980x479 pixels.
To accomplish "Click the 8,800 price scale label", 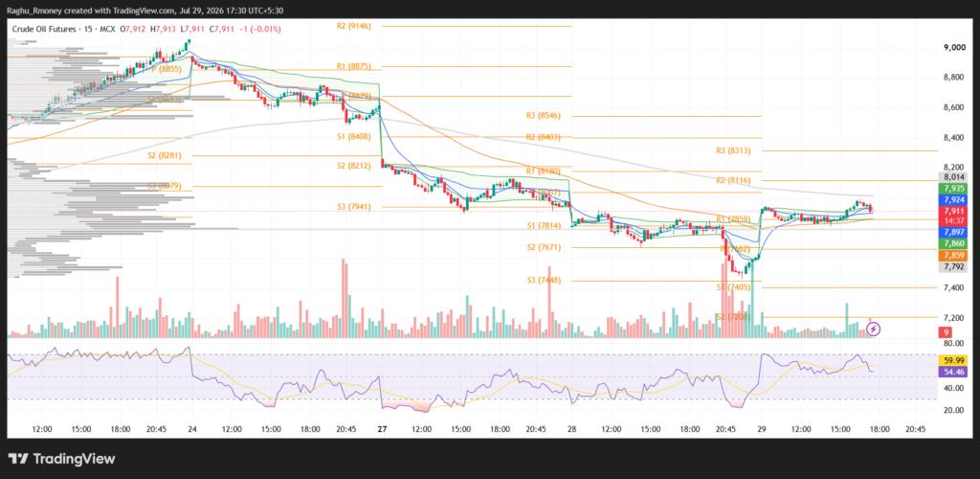I will pos(954,78).
